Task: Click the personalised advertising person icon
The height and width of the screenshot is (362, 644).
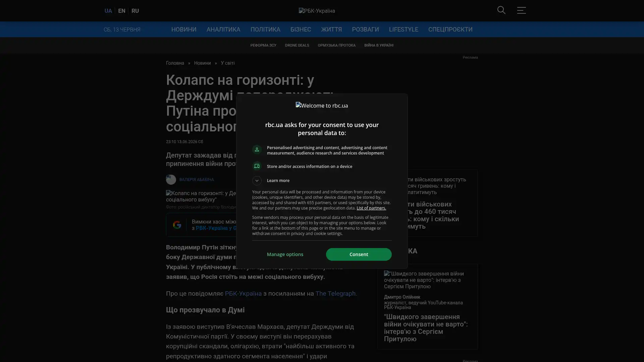Action: click(257, 150)
